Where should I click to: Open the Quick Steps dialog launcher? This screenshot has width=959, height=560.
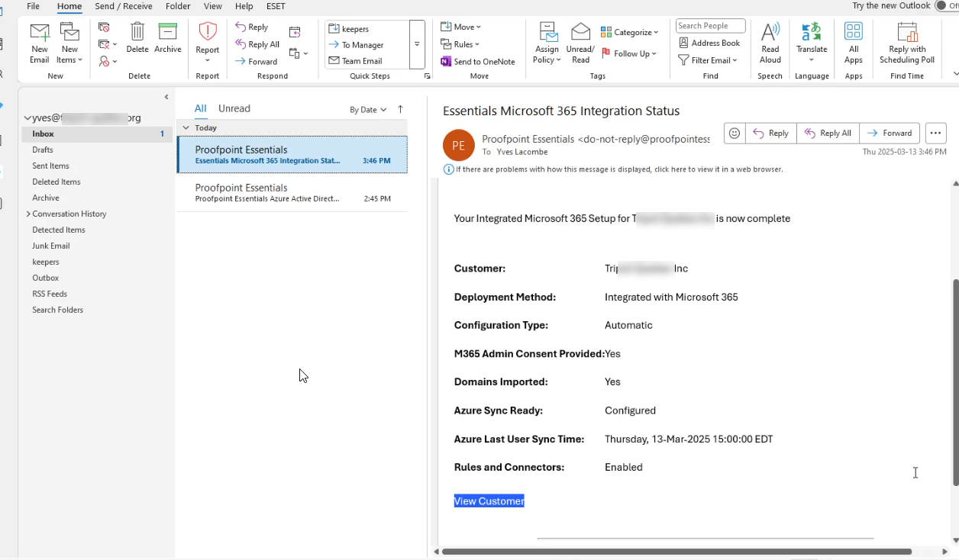coord(427,76)
